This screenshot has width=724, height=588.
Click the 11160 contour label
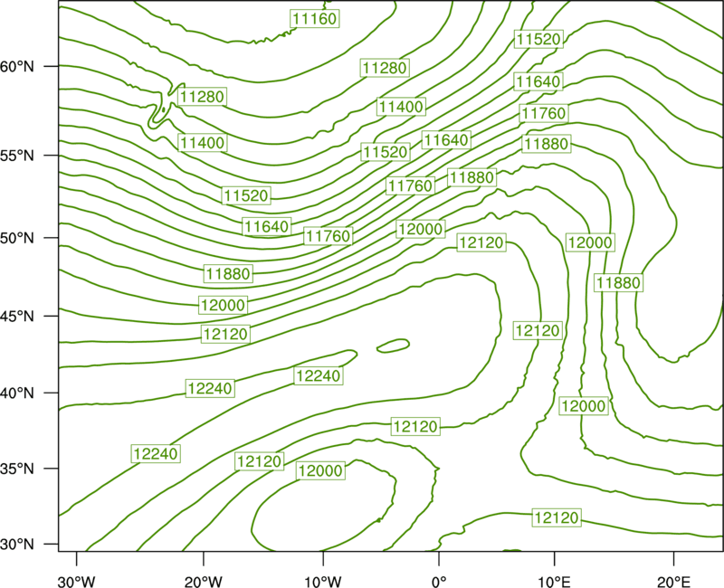click(315, 18)
